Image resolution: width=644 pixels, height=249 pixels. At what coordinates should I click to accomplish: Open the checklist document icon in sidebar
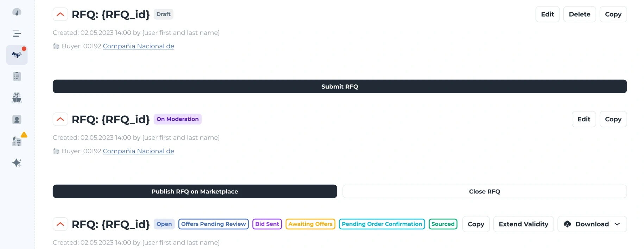17,76
